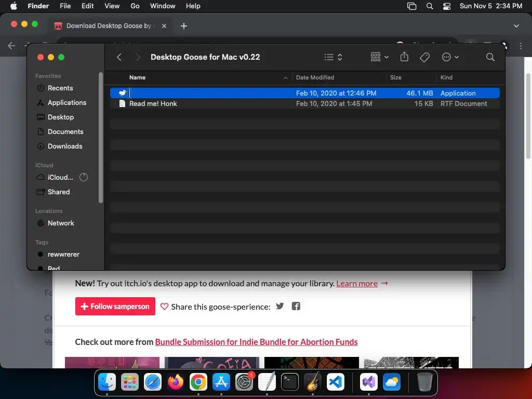The height and width of the screenshot is (399, 532).
Task: Open Downloads in sidebar
Action: pyautogui.click(x=65, y=146)
